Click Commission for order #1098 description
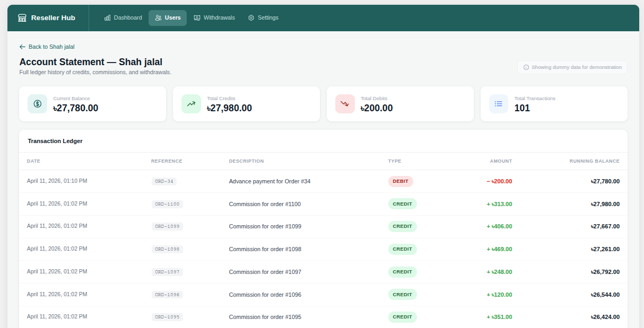Screen dimensions: 644x328 point(265,249)
